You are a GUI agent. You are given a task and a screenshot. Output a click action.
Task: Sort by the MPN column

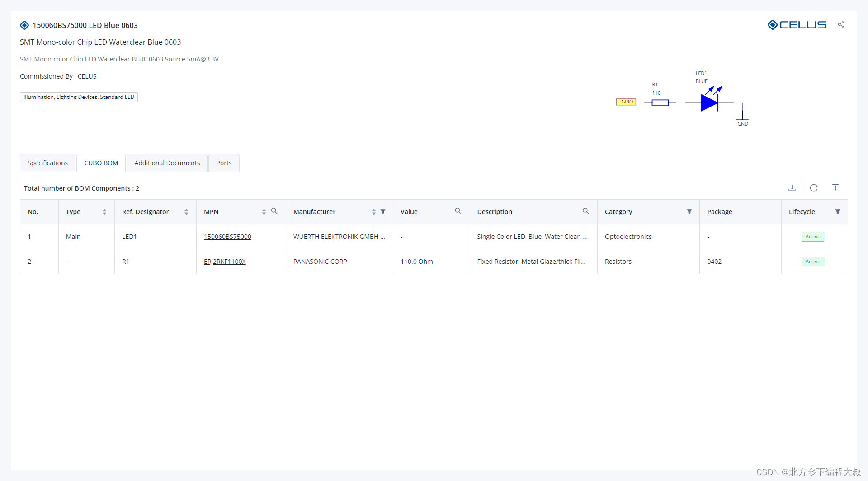(264, 212)
